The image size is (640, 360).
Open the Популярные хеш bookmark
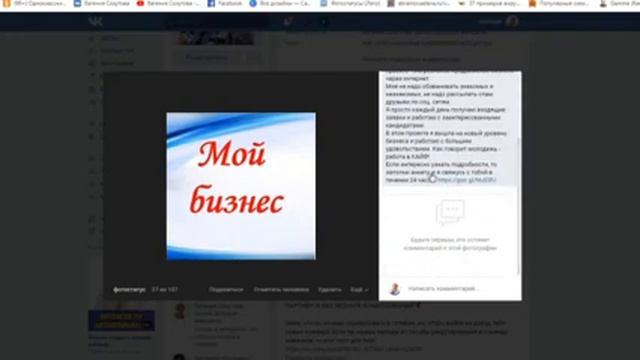tap(559, 3)
